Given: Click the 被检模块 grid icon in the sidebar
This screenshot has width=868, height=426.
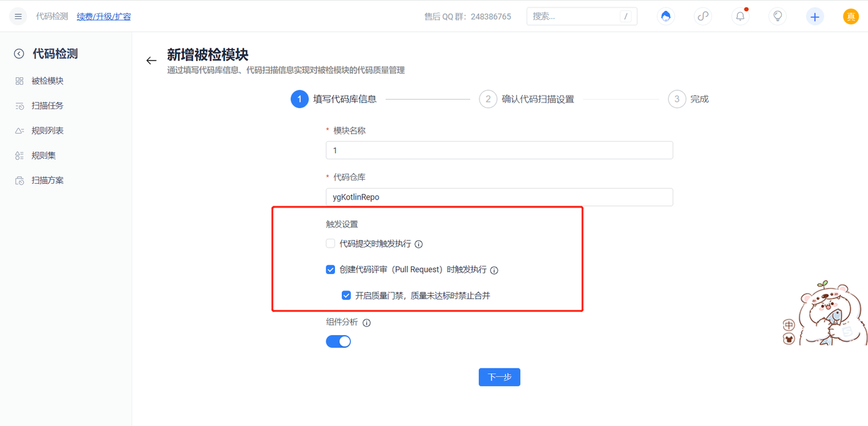Looking at the screenshot, I should click(20, 81).
